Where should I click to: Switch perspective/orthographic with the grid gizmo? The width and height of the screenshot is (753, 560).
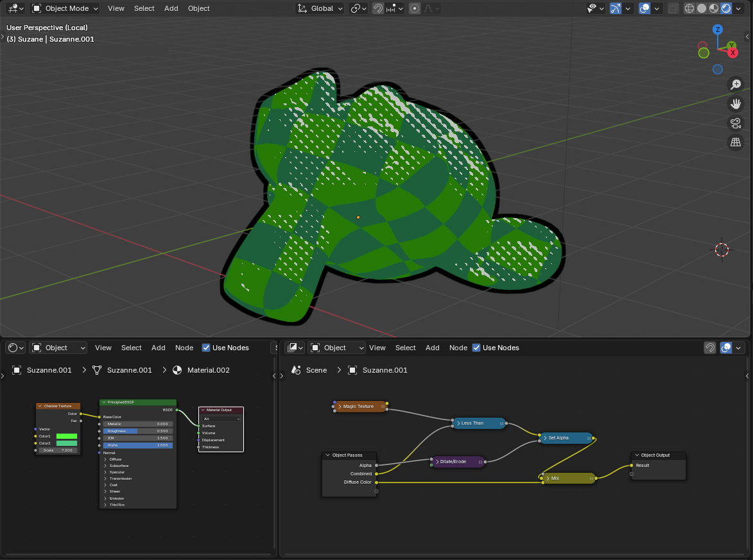pyautogui.click(x=735, y=142)
